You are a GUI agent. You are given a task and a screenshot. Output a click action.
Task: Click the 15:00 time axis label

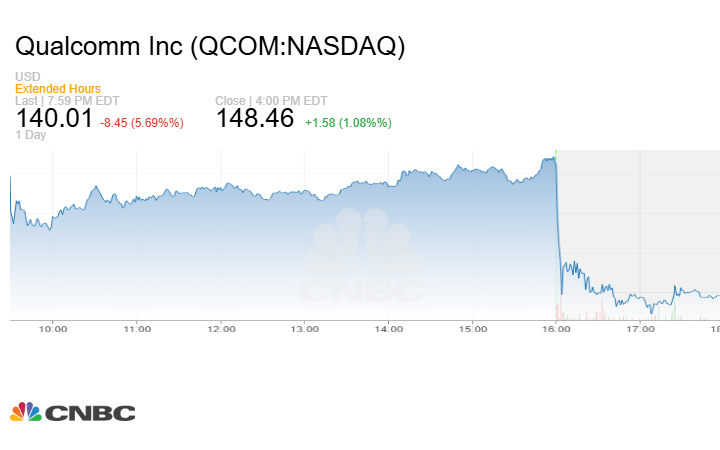point(473,328)
